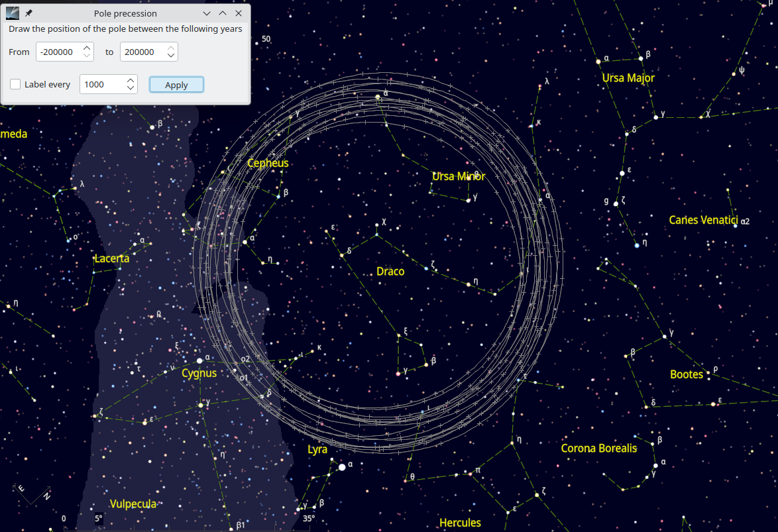Enable the Label every checkbox

15,84
